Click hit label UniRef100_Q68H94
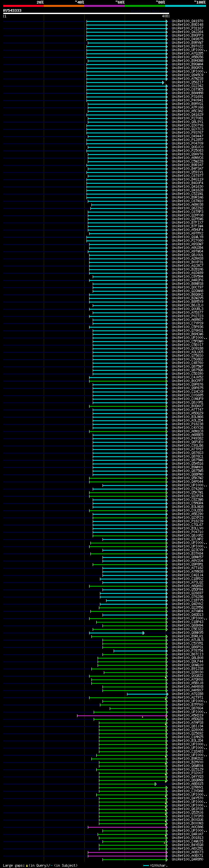 click(x=187, y=626)
